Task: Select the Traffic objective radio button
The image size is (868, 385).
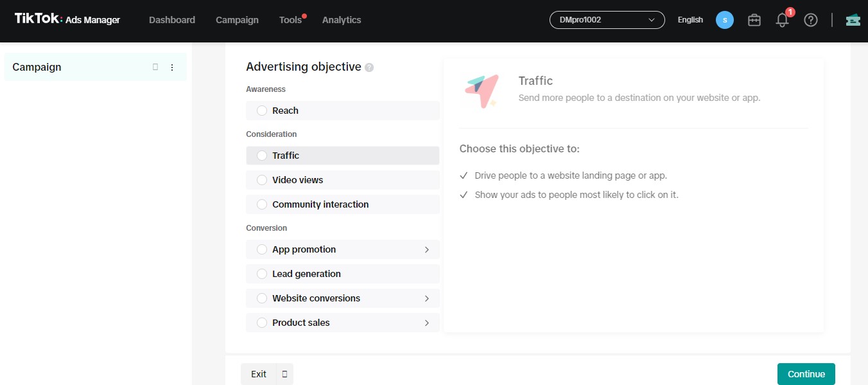Action: (262, 155)
